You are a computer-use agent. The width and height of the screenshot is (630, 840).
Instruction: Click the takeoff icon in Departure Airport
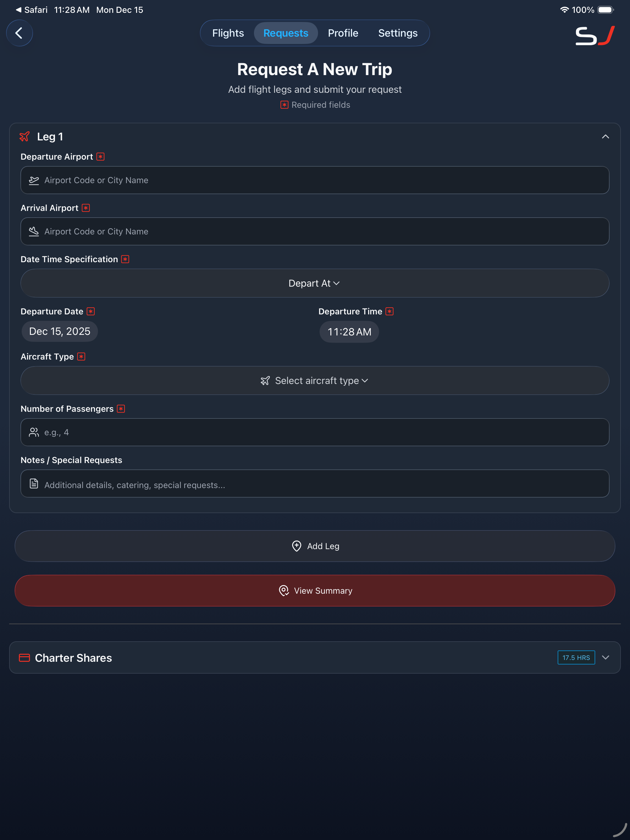(x=34, y=180)
